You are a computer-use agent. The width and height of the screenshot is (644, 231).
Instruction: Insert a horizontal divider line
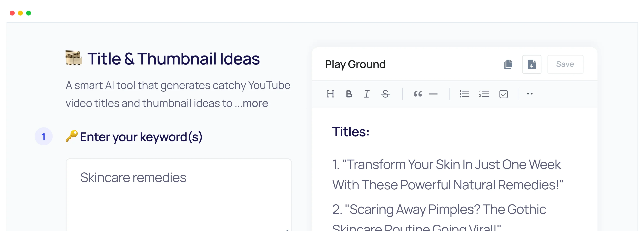pos(433,94)
